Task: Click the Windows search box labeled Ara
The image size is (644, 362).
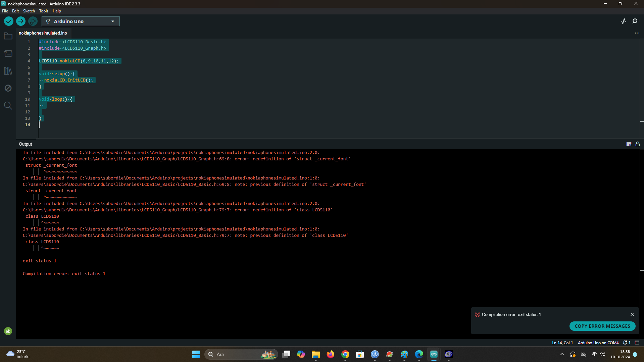Action: (241, 354)
